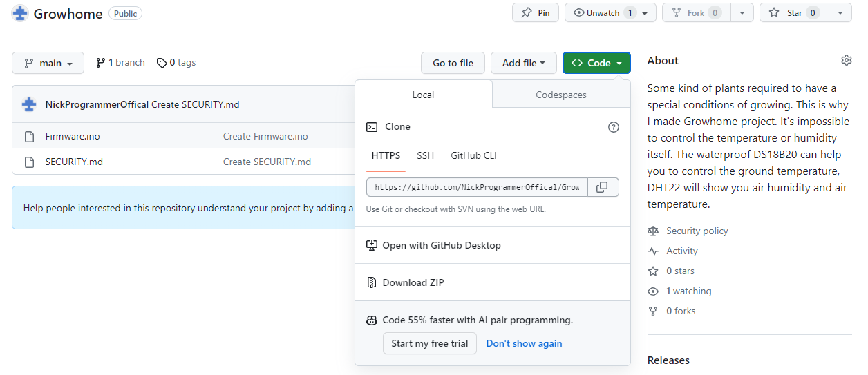Open About settings gear icon

pos(846,61)
